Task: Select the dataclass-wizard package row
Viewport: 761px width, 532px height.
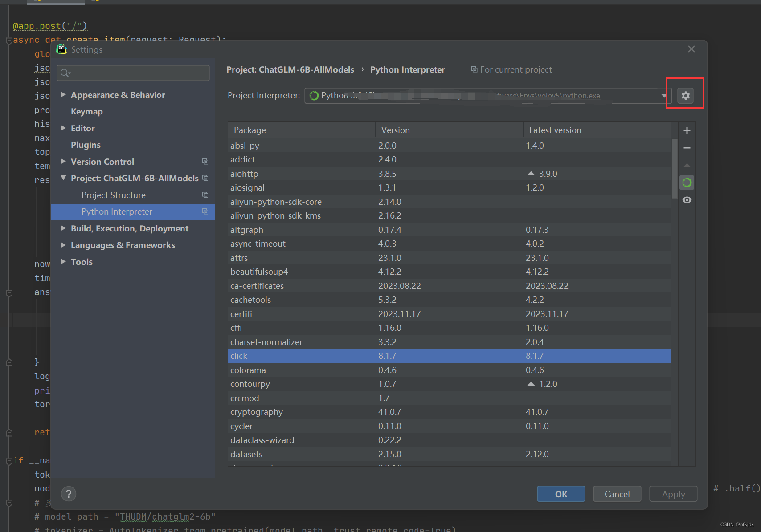Action: [x=450, y=440]
